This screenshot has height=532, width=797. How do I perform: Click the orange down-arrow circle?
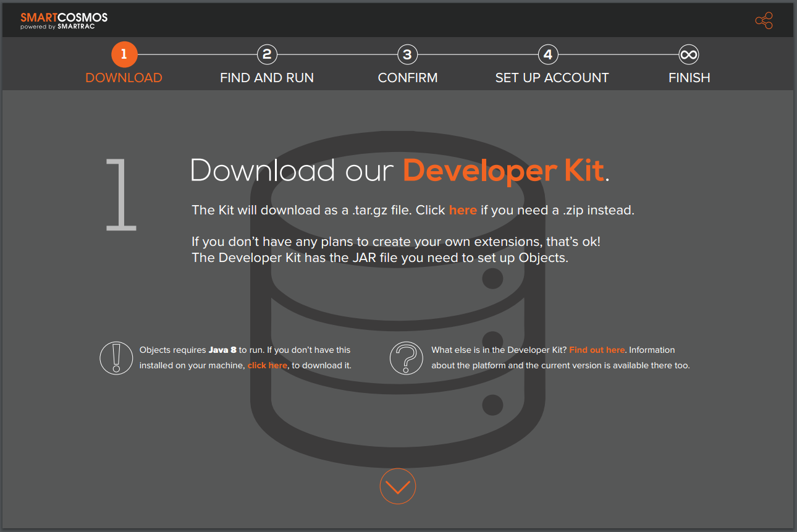coord(398,486)
